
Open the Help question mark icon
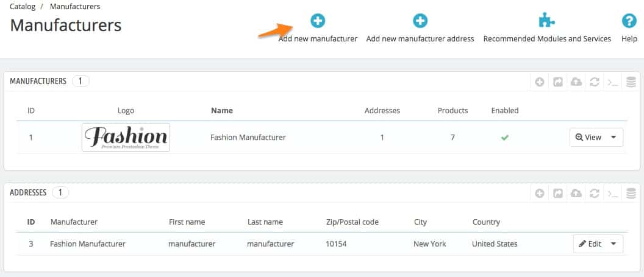pyautogui.click(x=629, y=21)
